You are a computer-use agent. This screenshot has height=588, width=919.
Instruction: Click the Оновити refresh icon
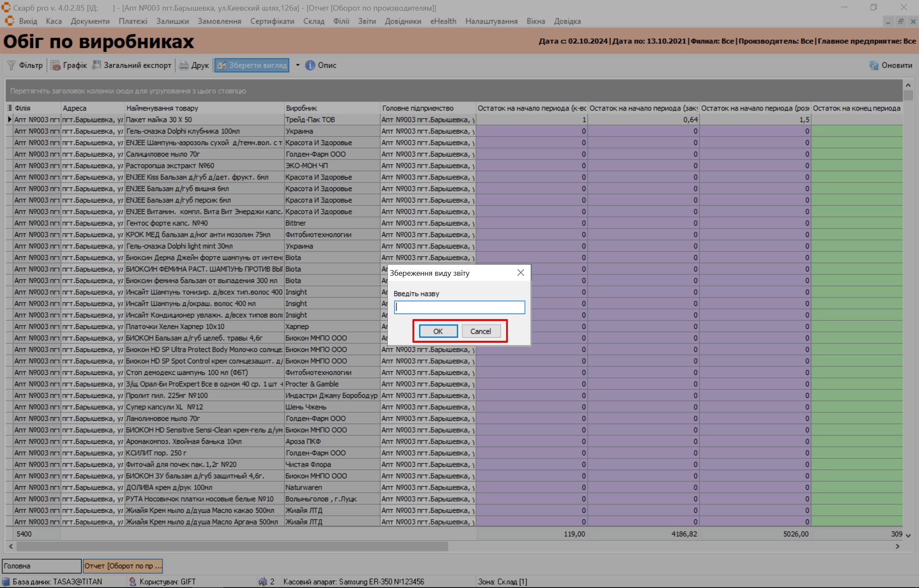[x=874, y=65]
